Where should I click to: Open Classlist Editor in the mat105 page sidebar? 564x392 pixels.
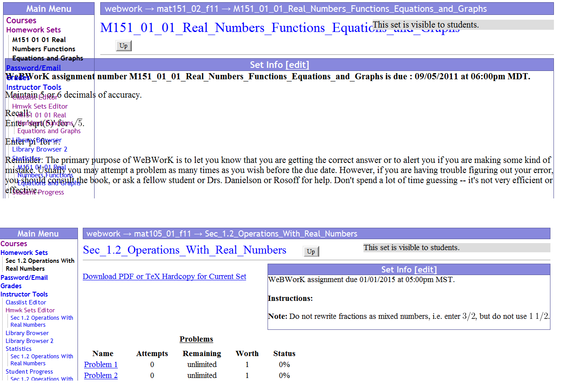(x=26, y=302)
